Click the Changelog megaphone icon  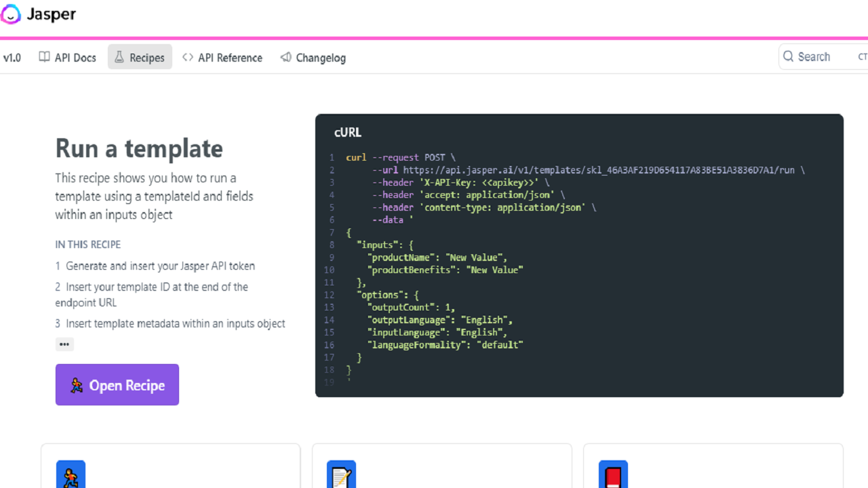coord(286,58)
